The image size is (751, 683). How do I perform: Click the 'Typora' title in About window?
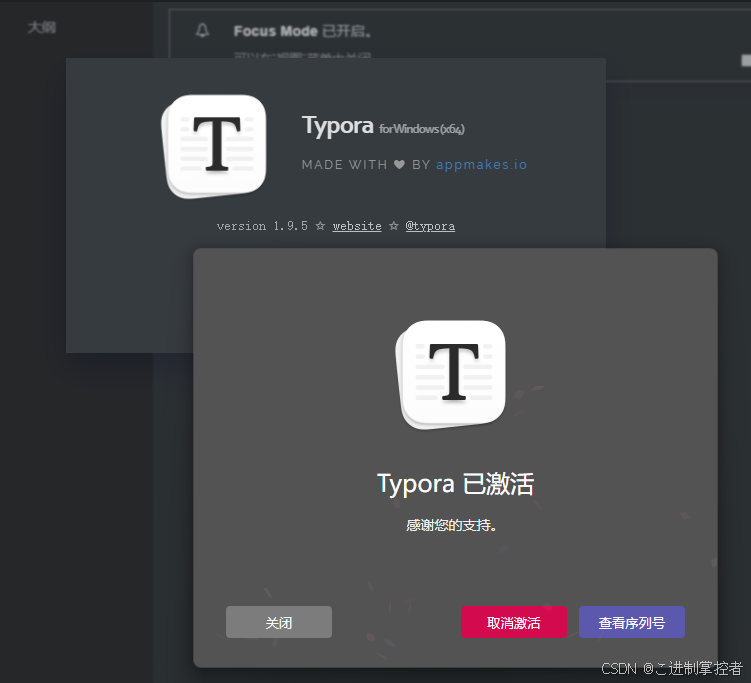(x=338, y=126)
